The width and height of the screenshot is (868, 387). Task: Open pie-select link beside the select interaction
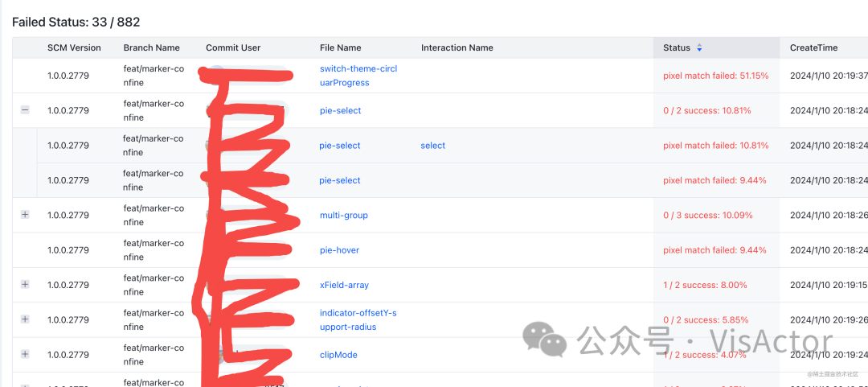pyautogui.click(x=340, y=146)
